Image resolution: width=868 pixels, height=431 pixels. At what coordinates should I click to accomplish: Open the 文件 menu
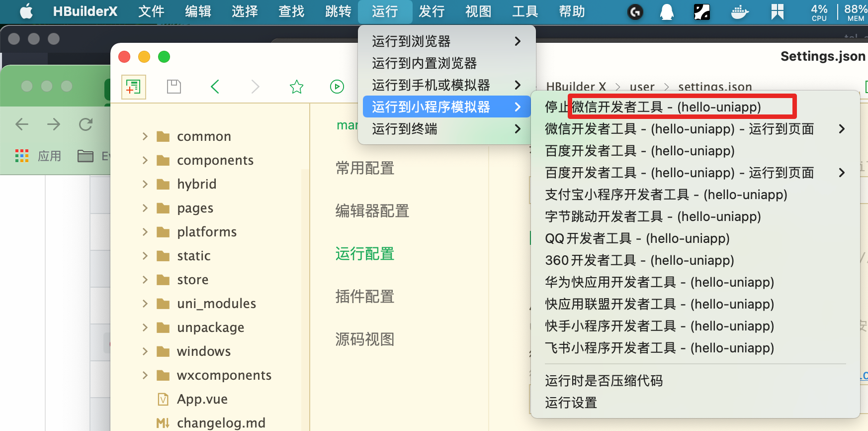[x=151, y=11]
